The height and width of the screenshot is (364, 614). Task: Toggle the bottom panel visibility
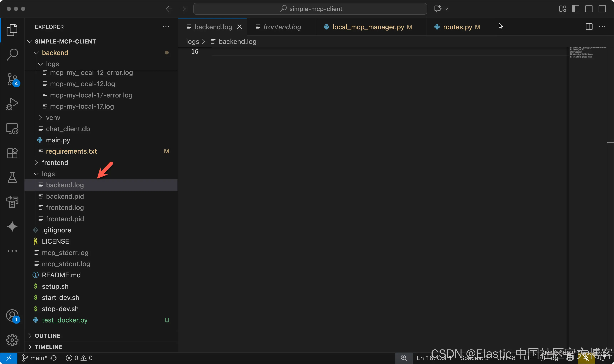click(589, 9)
